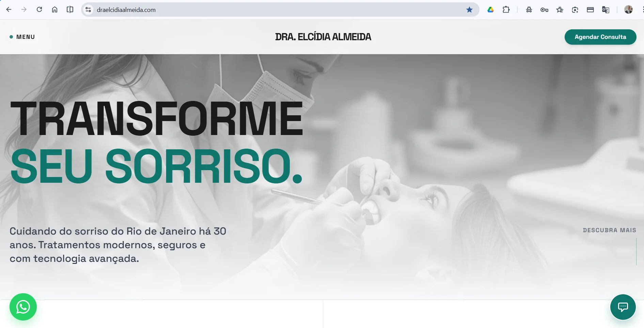
Task: Go to the browser home page
Action: (x=54, y=10)
